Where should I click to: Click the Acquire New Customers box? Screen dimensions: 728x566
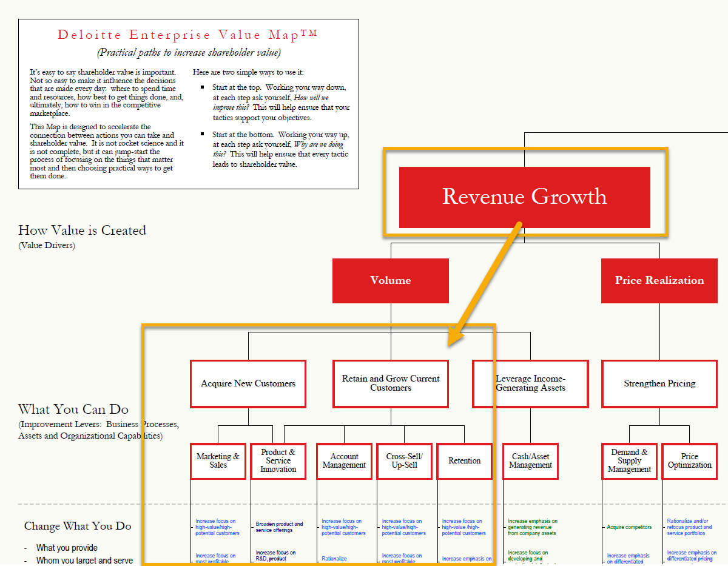(x=248, y=383)
